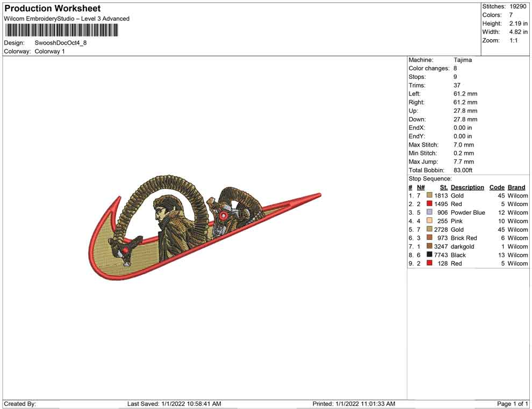
Task: Click the darkgold 3247 swatch
Action: click(x=429, y=246)
